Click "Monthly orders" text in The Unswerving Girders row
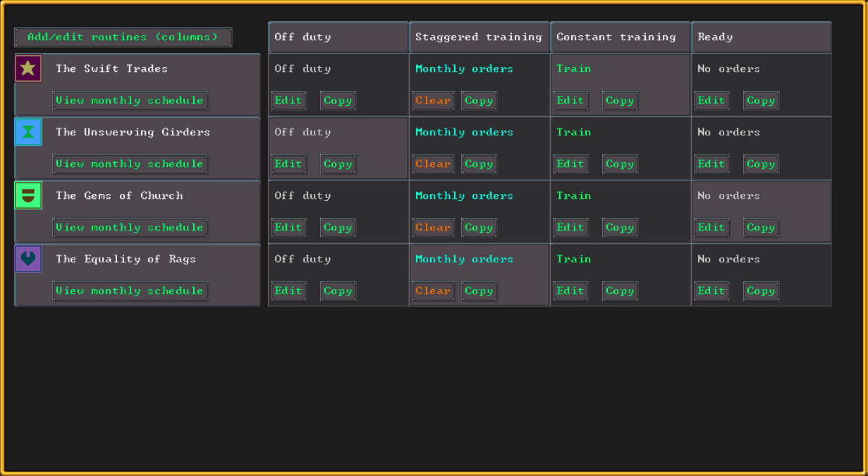The image size is (868, 476). 465,132
